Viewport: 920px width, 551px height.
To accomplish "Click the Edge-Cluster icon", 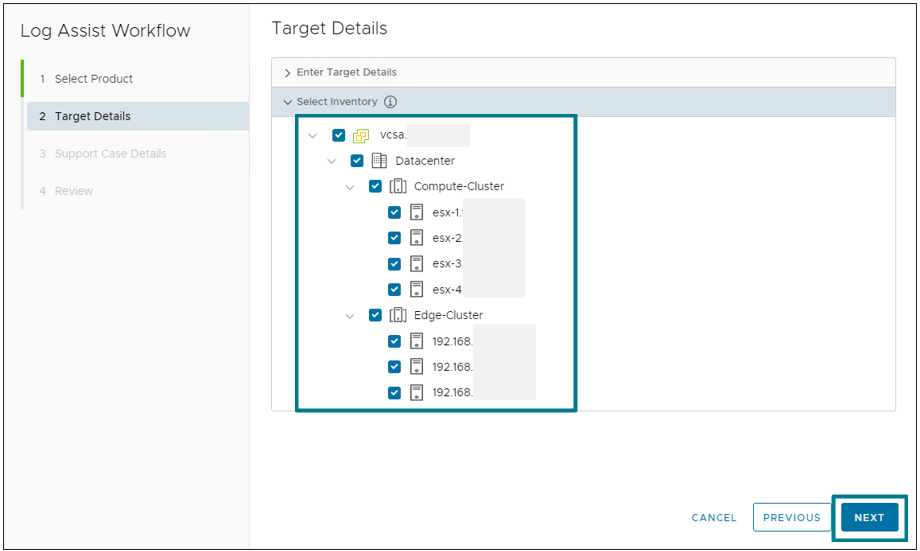I will (x=397, y=315).
